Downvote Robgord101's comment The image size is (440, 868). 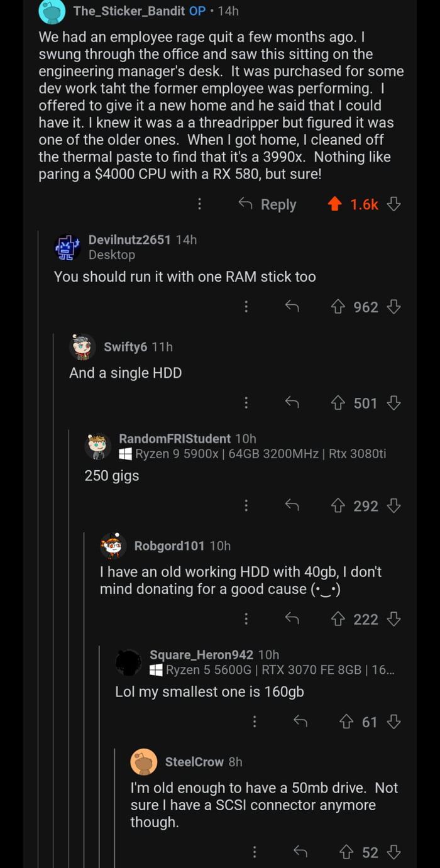click(394, 620)
